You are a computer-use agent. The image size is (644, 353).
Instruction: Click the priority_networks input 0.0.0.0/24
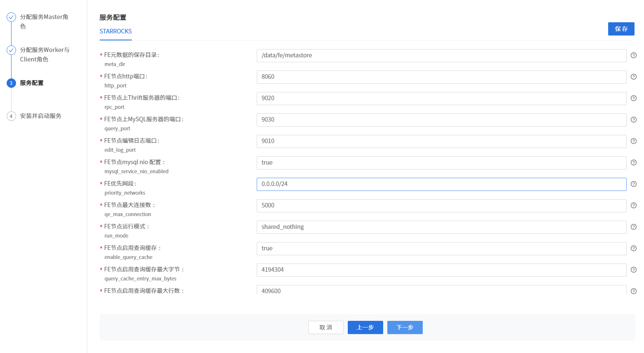tap(442, 184)
